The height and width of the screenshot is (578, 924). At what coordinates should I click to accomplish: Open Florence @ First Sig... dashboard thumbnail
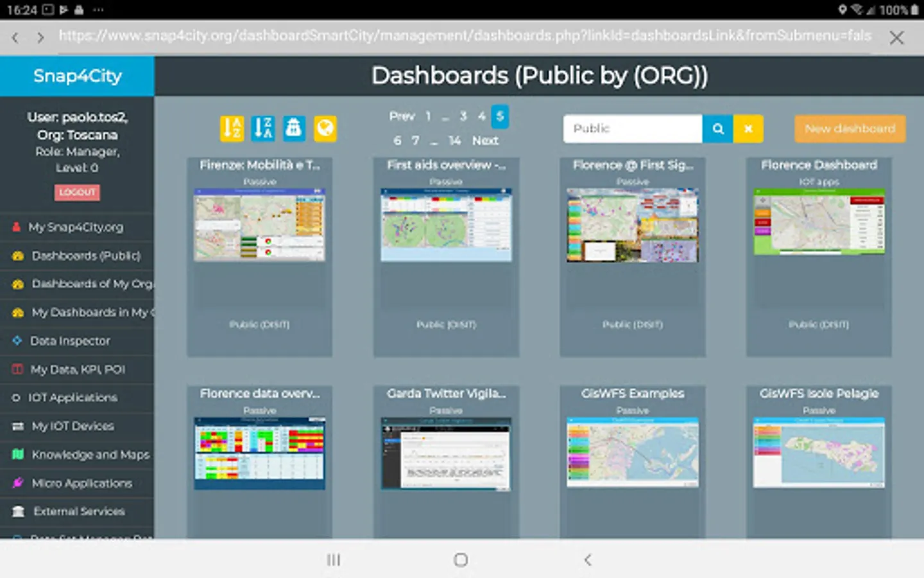(633, 225)
